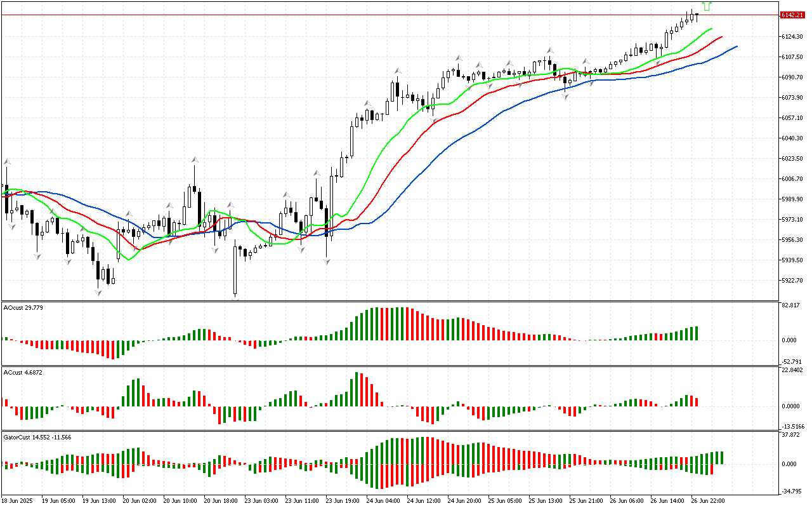Click the 37.872 GatorCust scale value

tap(789, 435)
